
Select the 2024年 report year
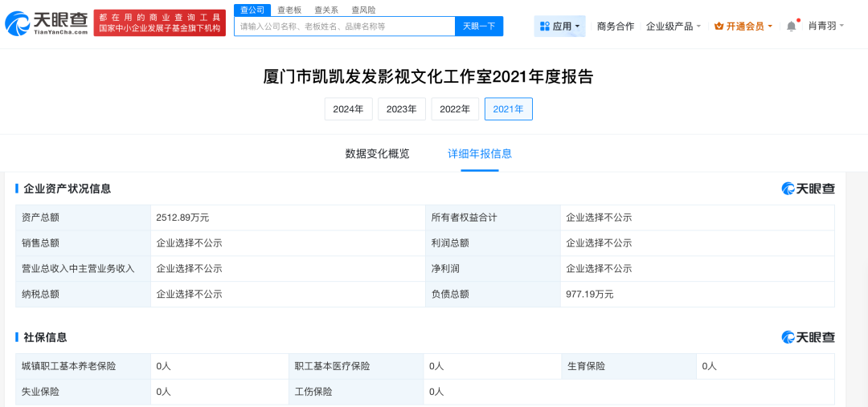[x=348, y=109]
